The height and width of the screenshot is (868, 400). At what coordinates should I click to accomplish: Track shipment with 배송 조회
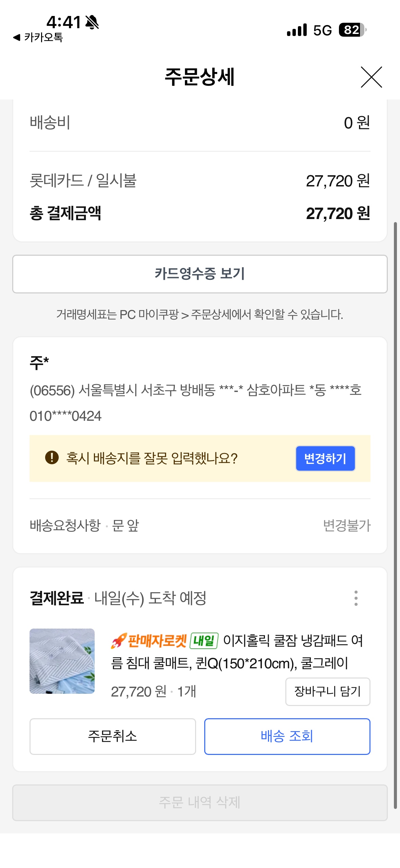tap(287, 736)
